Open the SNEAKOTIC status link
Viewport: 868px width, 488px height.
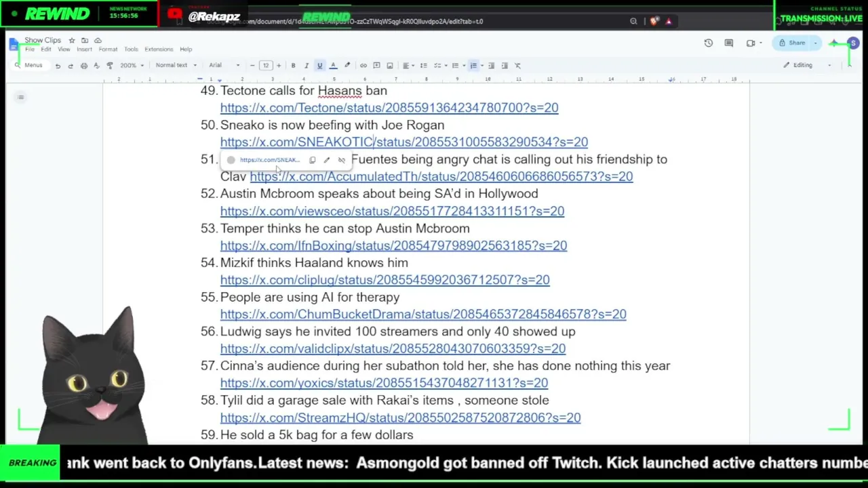[x=404, y=142]
